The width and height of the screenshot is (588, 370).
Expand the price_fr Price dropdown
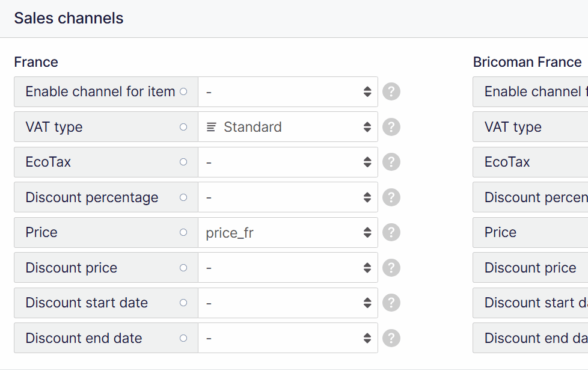[x=288, y=232]
